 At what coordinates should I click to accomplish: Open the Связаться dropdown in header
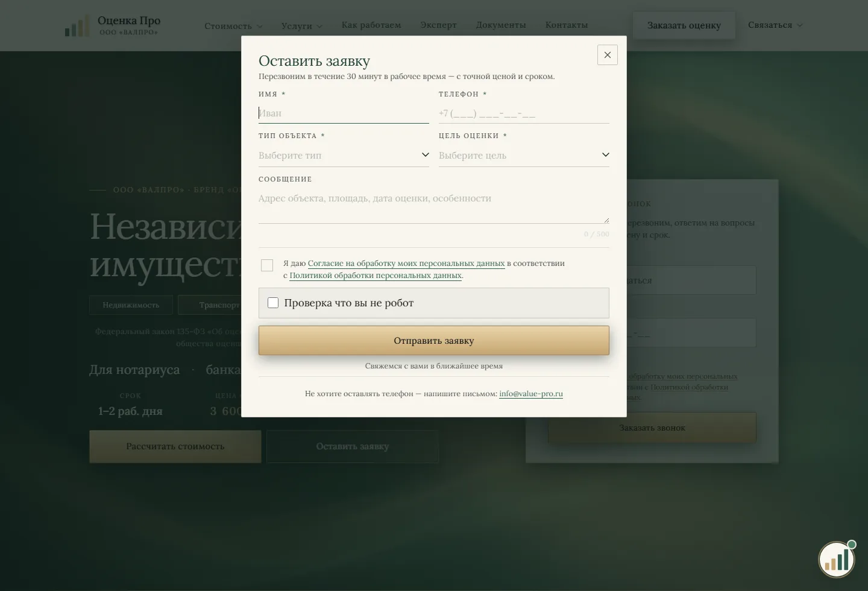click(775, 25)
